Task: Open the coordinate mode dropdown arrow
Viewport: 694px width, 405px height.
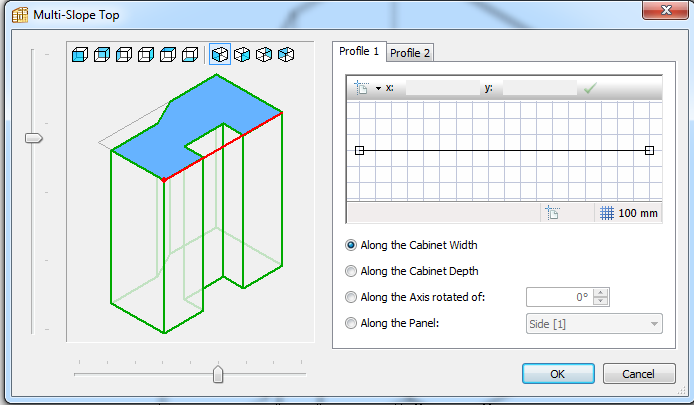Action: (x=378, y=89)
